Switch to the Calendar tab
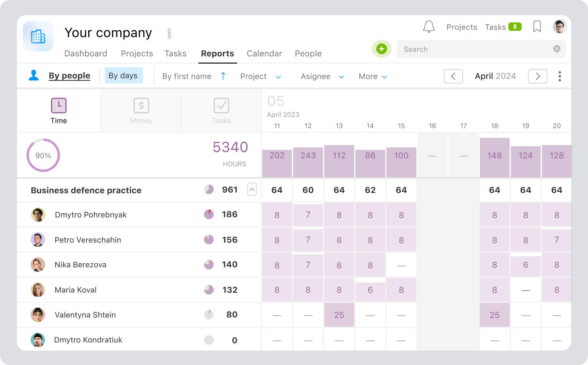588x365 pixels. [x=264, y=53]
